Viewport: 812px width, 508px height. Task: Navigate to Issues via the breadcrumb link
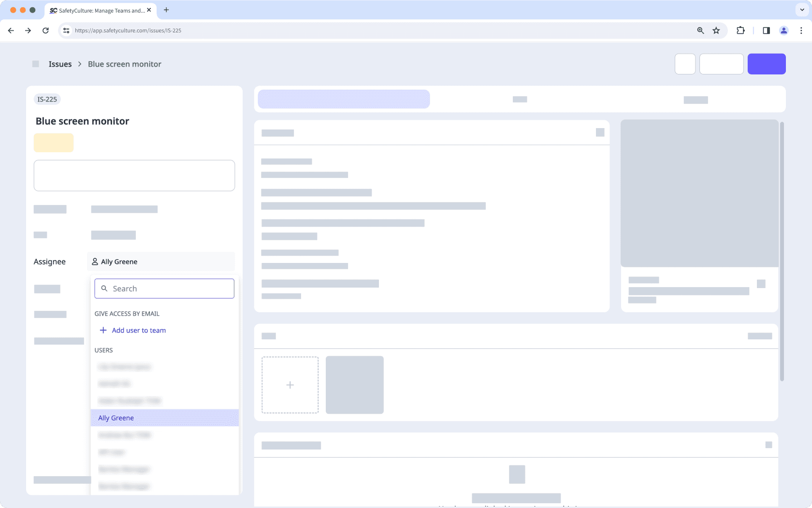pos(59,63)
